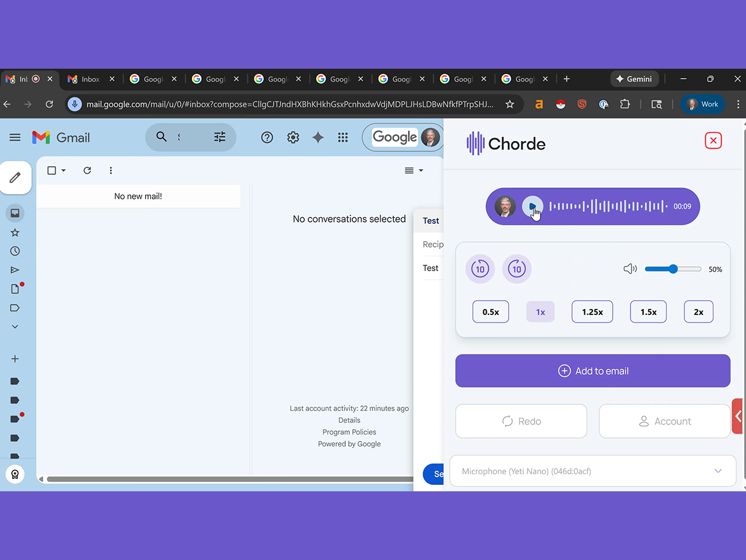746x560 pixels.
Task: Open the Microphone (Yeti Nano) device dropdown
Action: tap(593, 471)
